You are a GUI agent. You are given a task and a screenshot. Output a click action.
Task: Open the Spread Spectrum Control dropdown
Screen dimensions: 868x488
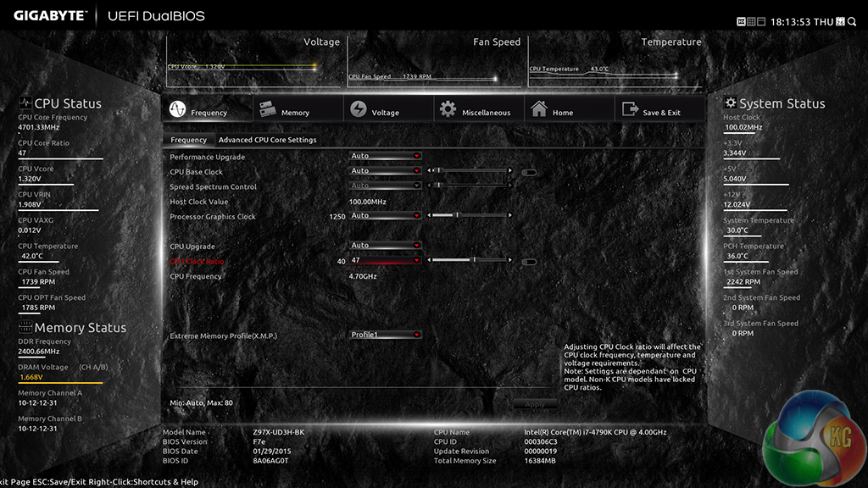coord(385,186)
